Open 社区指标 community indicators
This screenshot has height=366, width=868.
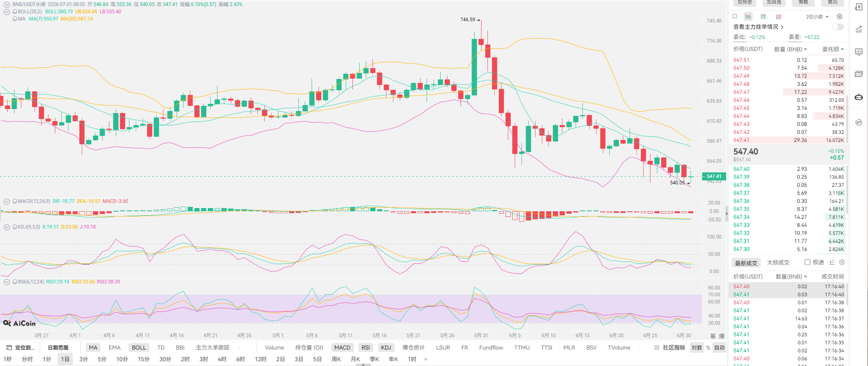tap(674, 347)
